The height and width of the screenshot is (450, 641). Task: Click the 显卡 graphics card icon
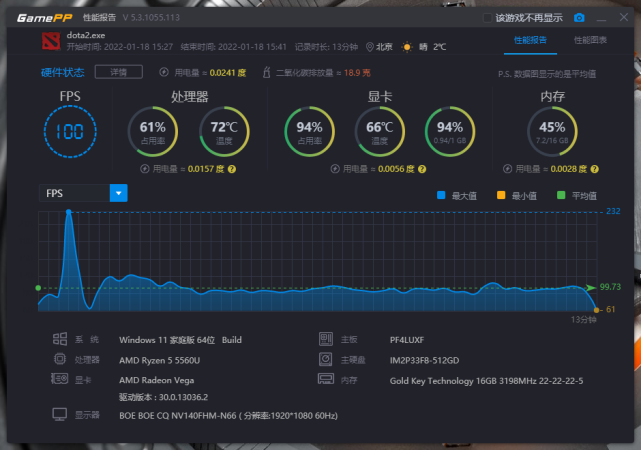(x=60, y=379)
